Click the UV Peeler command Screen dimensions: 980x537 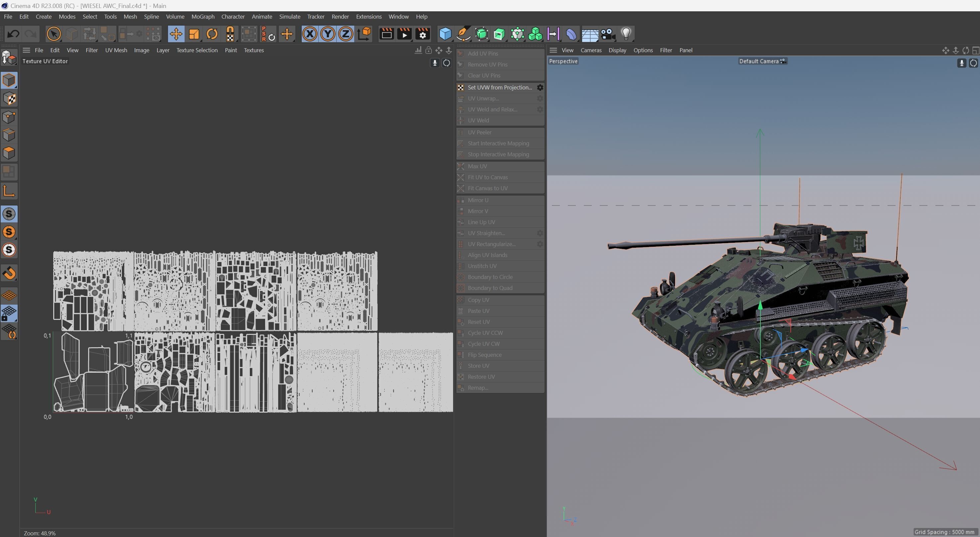pos(500,132)
